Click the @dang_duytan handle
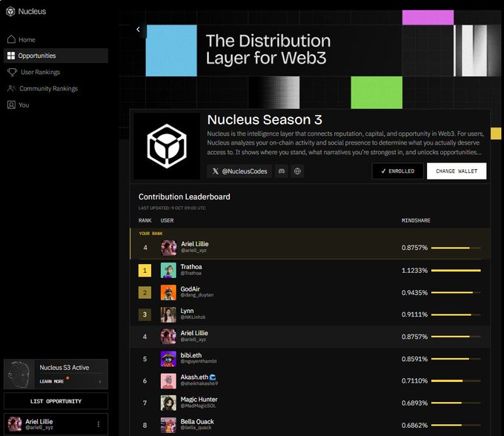Viewport: 504px width, 436px height. [196, 295]
